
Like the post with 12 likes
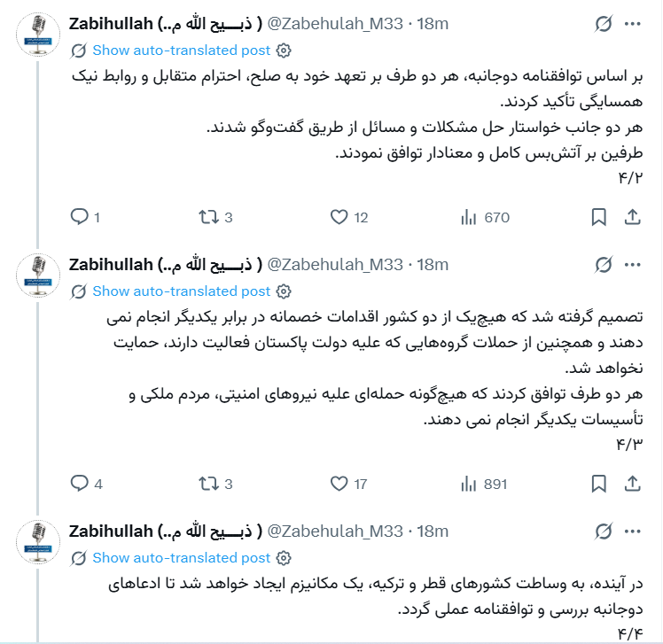coord(339,217)
